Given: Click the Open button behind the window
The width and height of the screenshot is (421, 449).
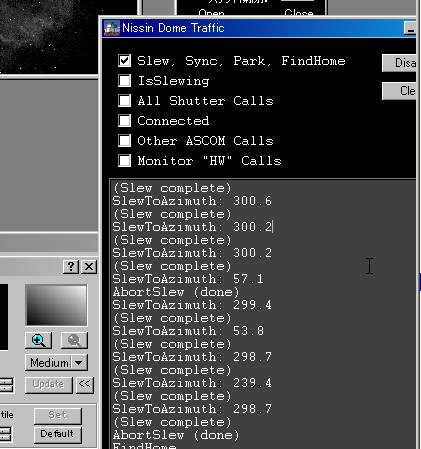Looking at the screenshot, I should (x=211, y=13).
